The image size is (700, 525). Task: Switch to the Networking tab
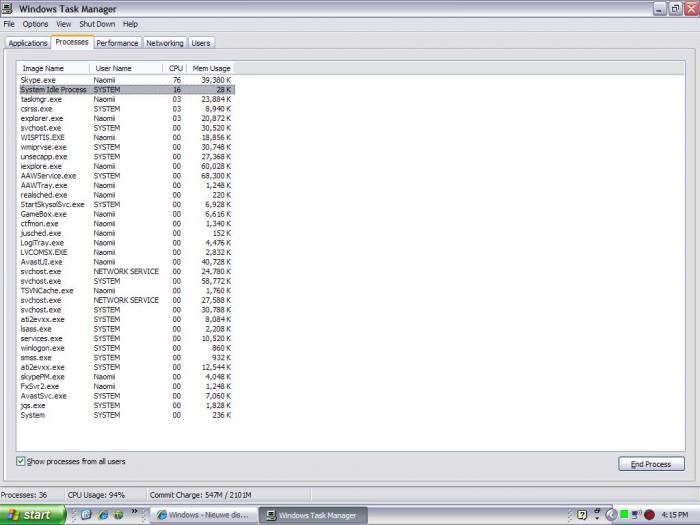coord(165,43)
